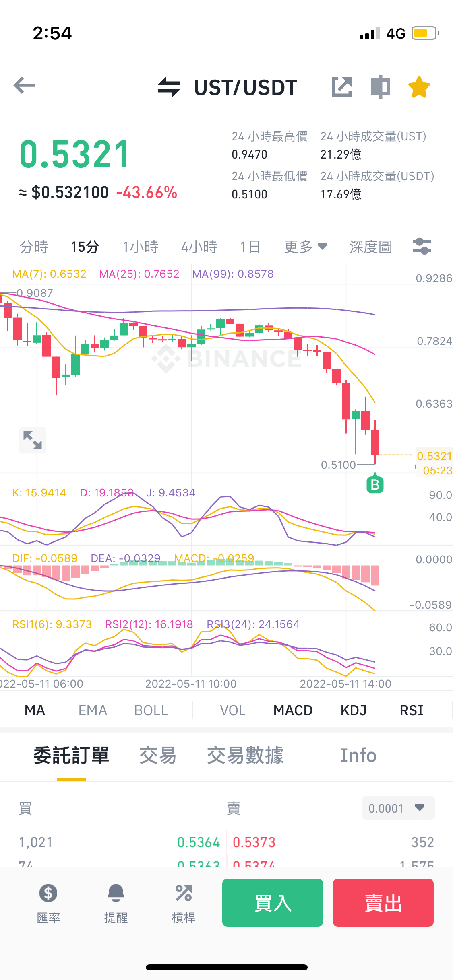Tap the RSI1(6): 9.3373 label
The width and height of the screenshot is (453, 980).
[52, 624]
